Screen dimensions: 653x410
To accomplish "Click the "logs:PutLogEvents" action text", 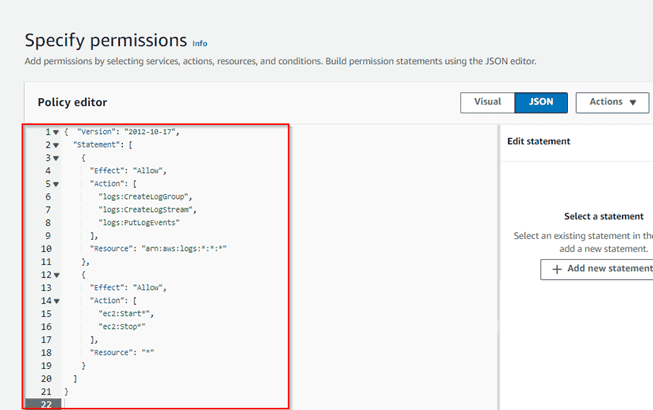I will [x=143, y=223].
